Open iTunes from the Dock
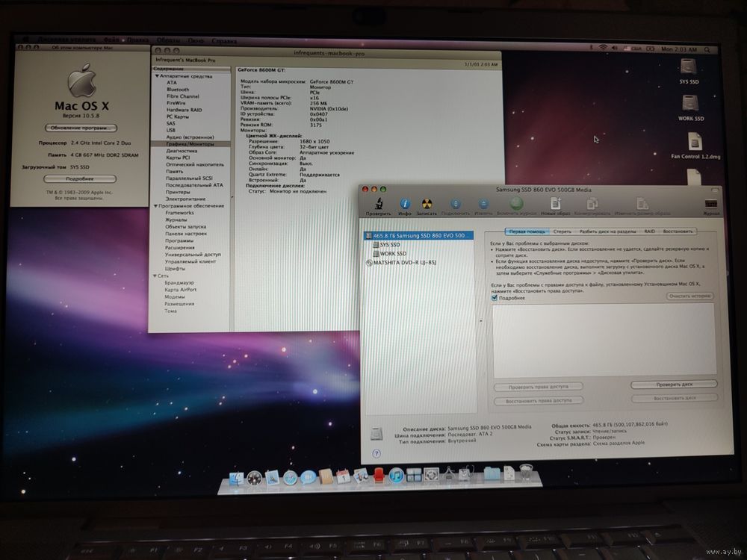Screen dimensions: 747x560 coord(396,475)
